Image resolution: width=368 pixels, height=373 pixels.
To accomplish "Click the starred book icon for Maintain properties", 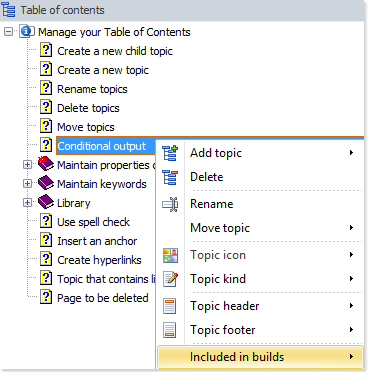I will (x=46, y=164).
